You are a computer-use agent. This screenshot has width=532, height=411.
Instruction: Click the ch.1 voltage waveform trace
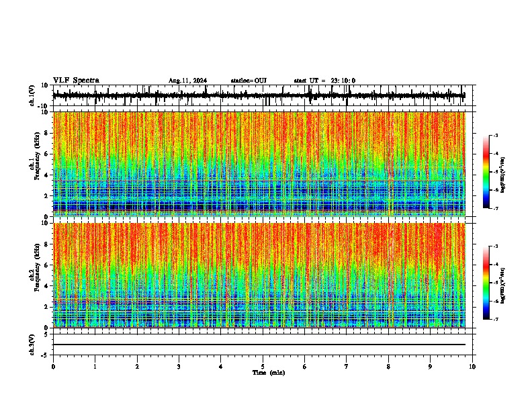point(259,95)
